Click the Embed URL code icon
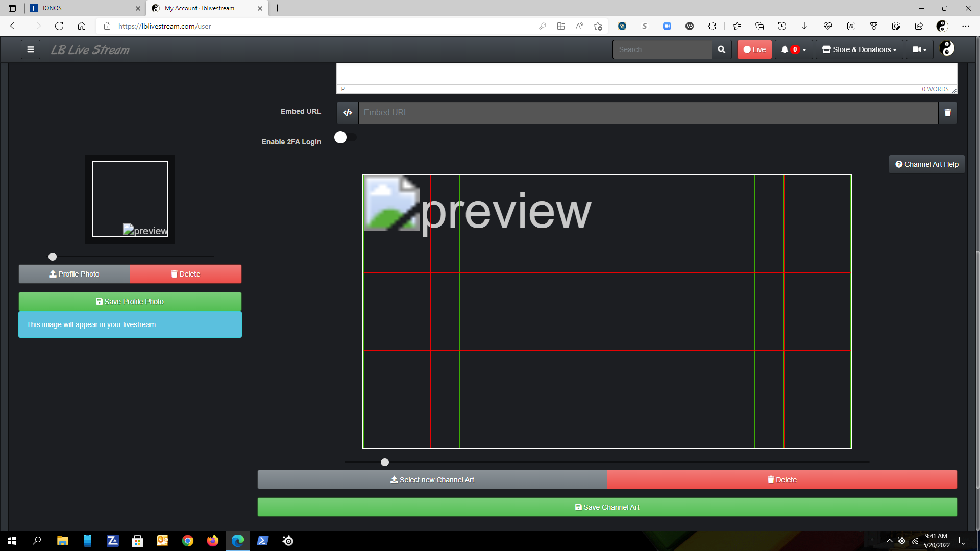 [348, 113]
